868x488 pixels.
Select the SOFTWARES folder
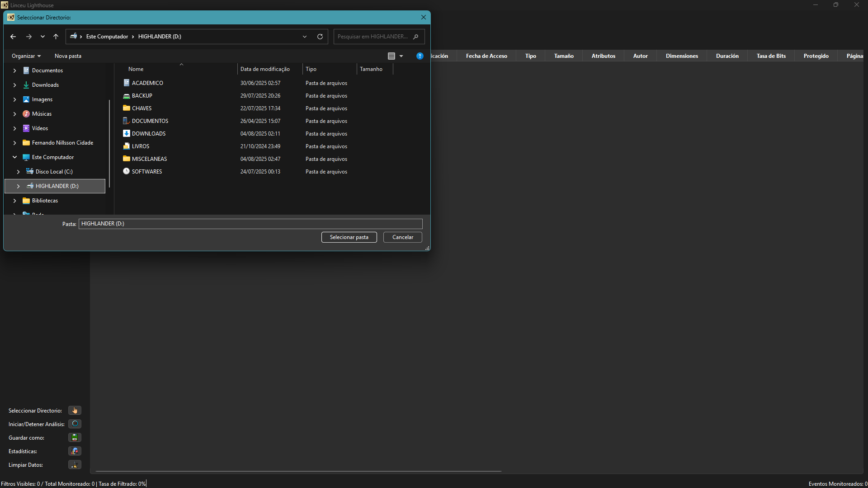(147, 172)
